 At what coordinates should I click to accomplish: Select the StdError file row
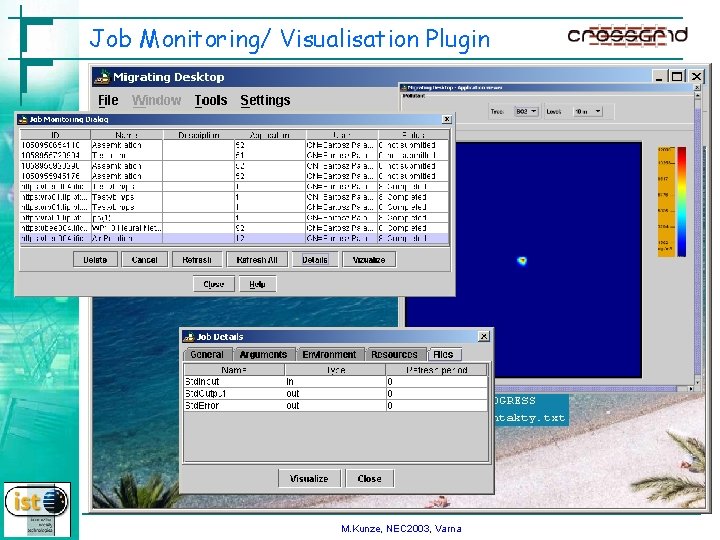(336, 405)
